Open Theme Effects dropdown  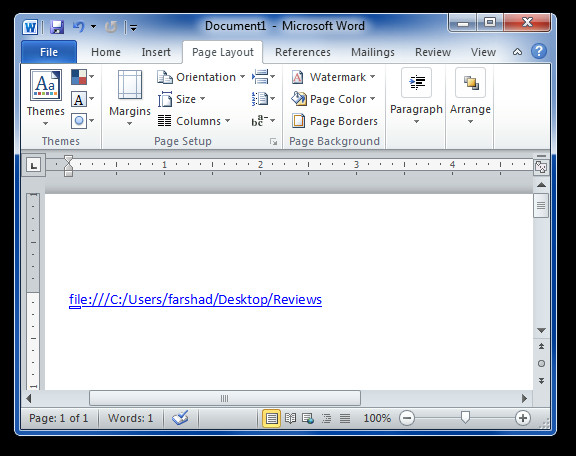click(83, 121)
